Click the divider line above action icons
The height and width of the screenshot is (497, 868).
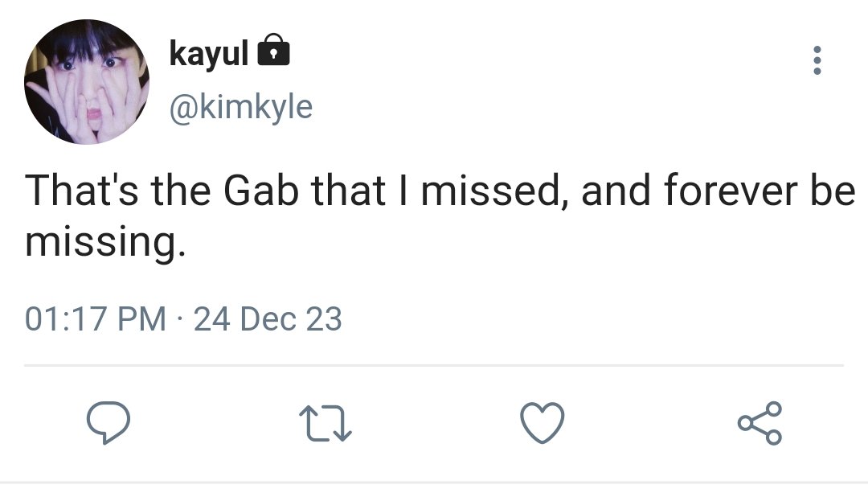(434, 366)
